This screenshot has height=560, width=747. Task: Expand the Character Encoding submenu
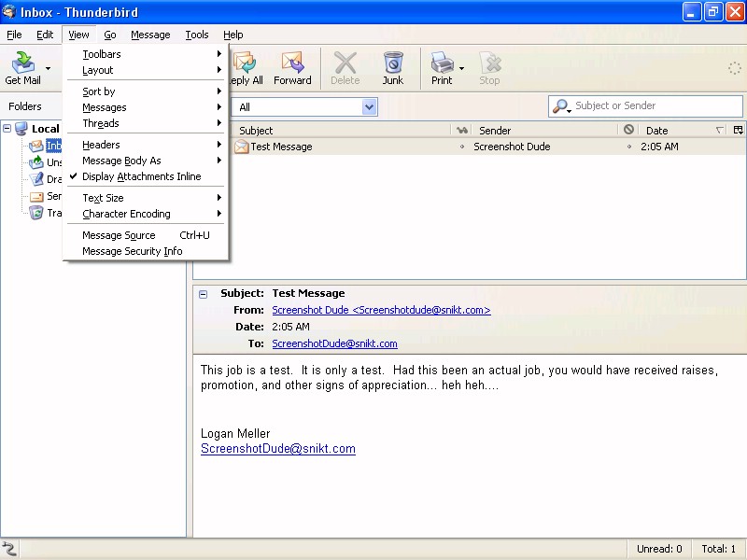146,214
